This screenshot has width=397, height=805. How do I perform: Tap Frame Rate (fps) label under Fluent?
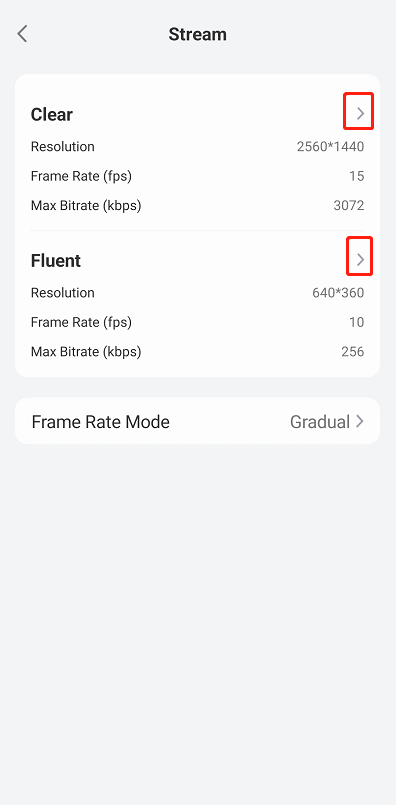click(81, 322)
